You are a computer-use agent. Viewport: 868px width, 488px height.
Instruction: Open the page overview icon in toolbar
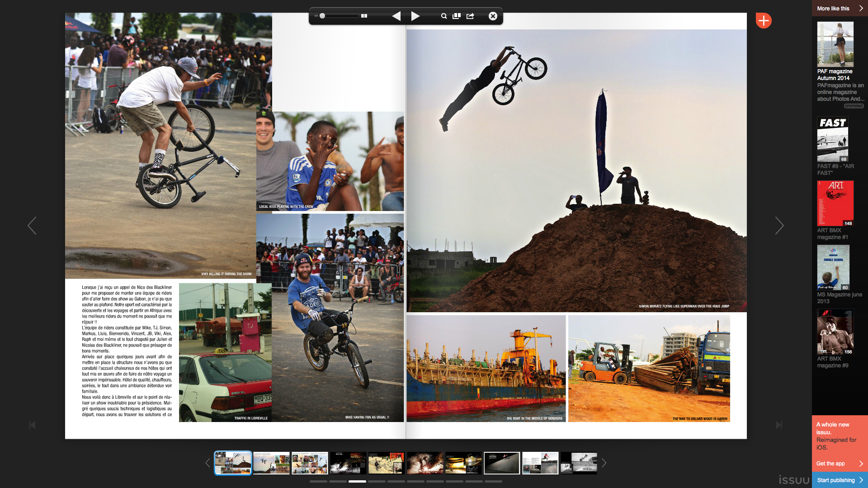pos(457,16)
